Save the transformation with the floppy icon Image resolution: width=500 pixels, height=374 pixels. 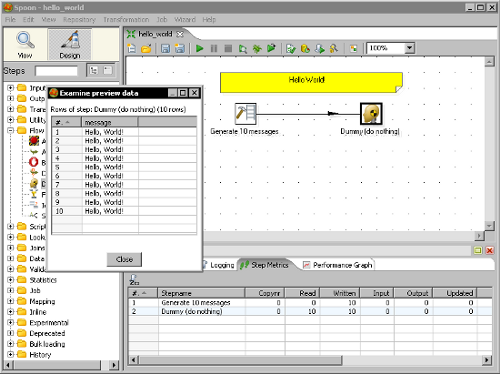165,49
